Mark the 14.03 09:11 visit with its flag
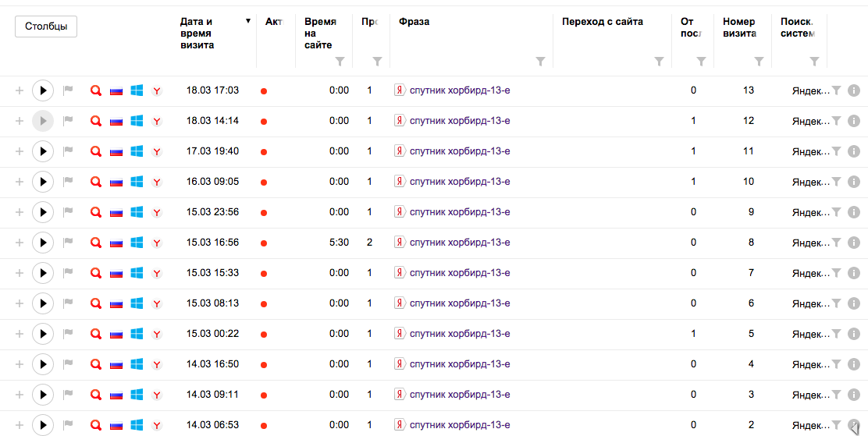The width and height of the screenshot is (868, 436). coord(67,395)
